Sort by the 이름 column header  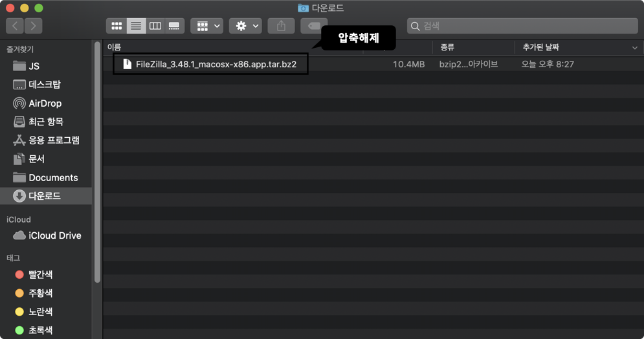[x=114, y=47]
